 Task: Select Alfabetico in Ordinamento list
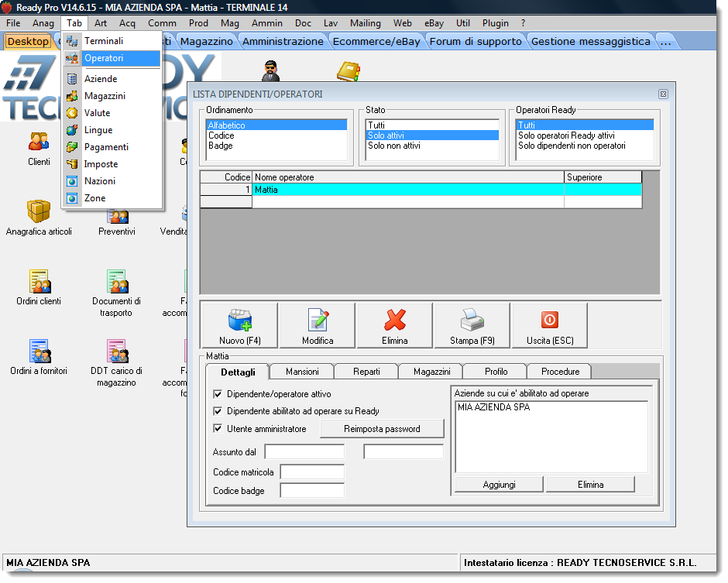(276, 125)
